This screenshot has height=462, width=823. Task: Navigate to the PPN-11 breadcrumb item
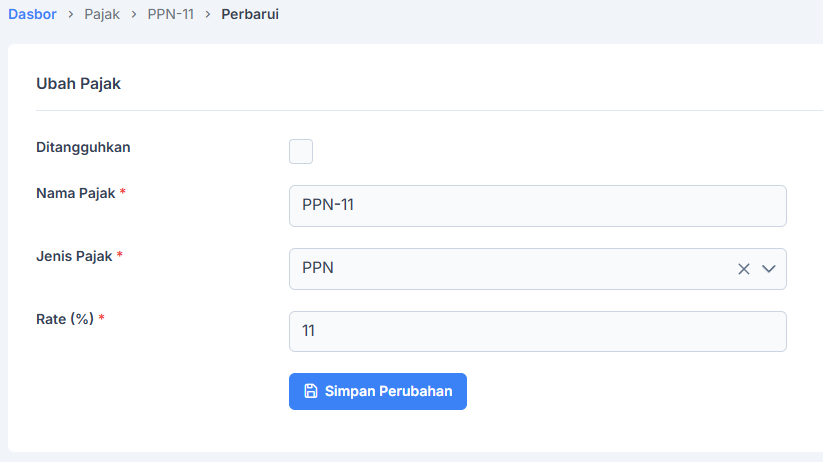[170, 16]
